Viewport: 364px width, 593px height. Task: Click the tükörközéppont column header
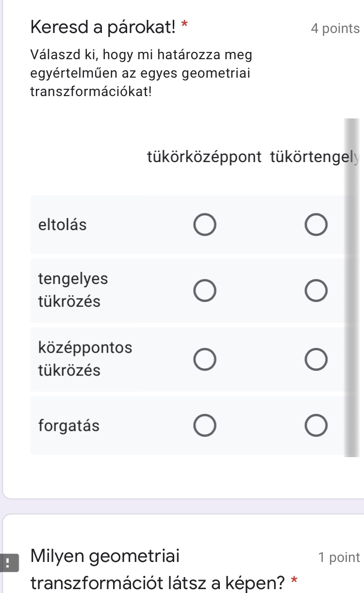205,156
